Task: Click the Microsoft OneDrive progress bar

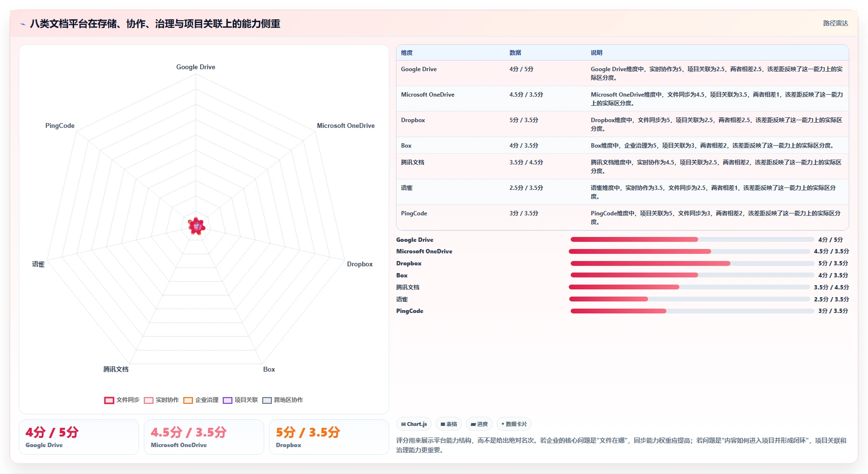Action: click(x=689, y=251)
